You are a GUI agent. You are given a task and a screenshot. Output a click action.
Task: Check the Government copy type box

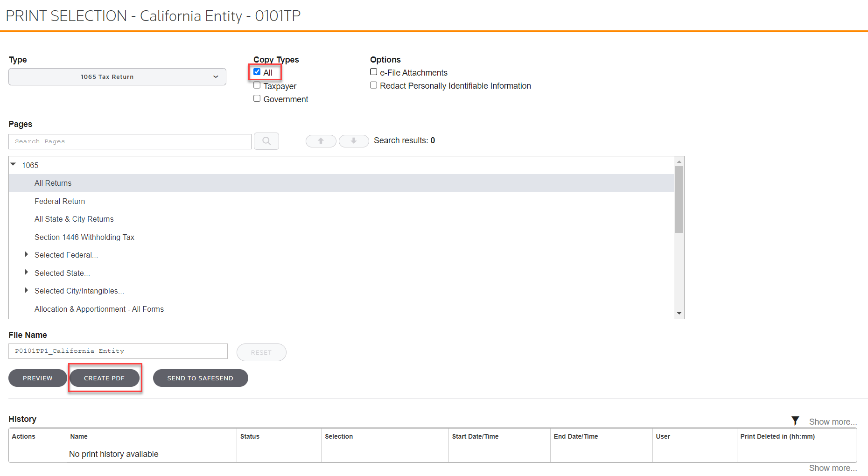coord(257,98)
